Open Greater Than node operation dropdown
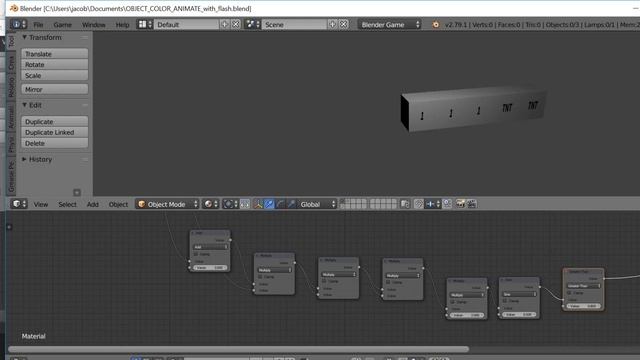Viewport: 640px width, 360px height. 584,286
